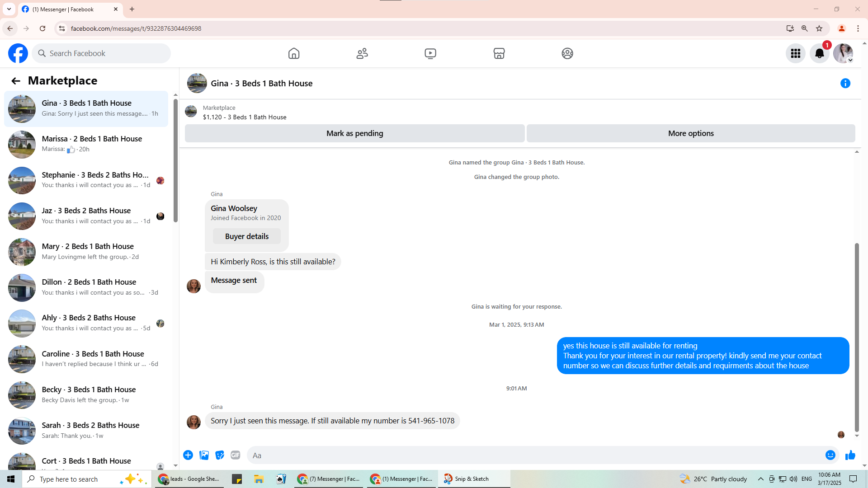
Task: Open Stephanie · 3 Beds 2 Baths chat
Action: tap(86, 180)
